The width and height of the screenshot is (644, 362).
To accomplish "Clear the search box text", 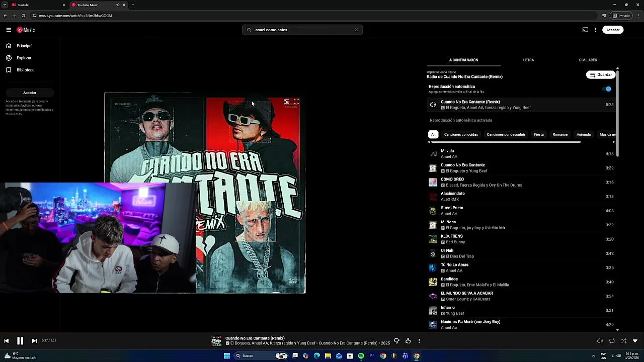I will tap(356, 30).
